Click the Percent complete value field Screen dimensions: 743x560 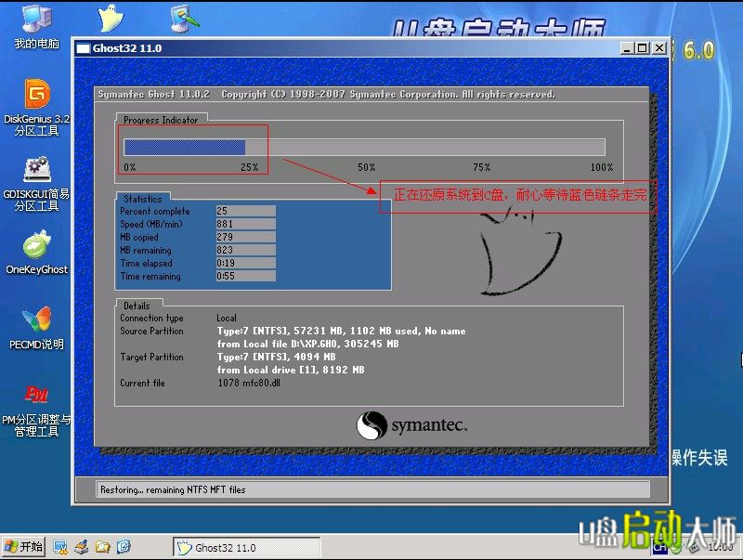(245, 212)
